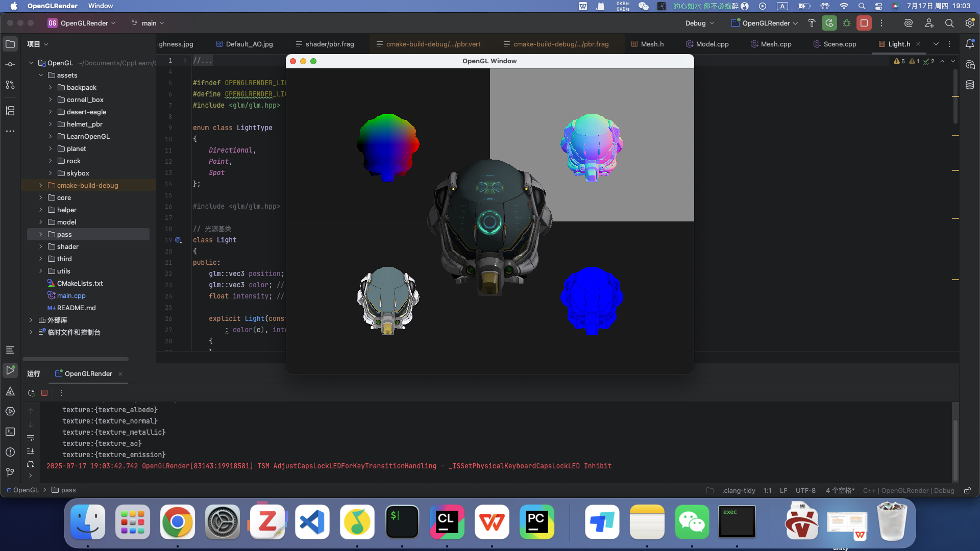Open the main branch dropdown
This screenshot has width=980, height=551.
148,23
